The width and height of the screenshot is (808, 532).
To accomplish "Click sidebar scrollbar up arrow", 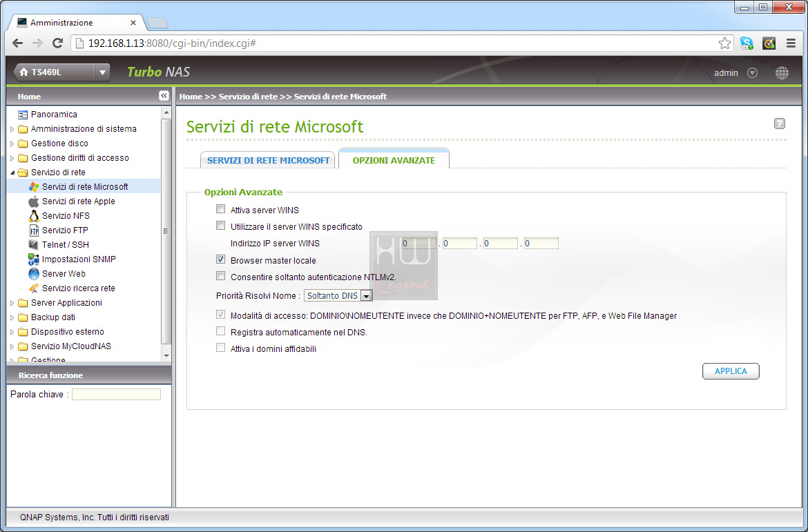I will pyautogui.click(x=166, y=112).
